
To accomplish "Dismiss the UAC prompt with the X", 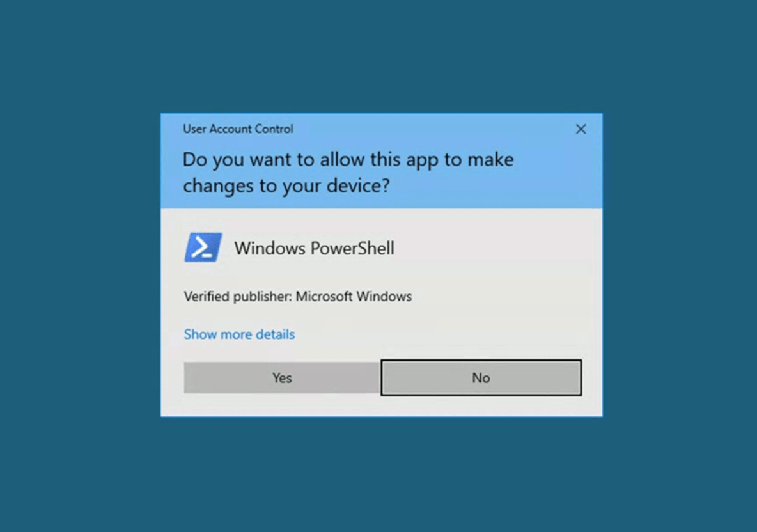I will (581, 129).
